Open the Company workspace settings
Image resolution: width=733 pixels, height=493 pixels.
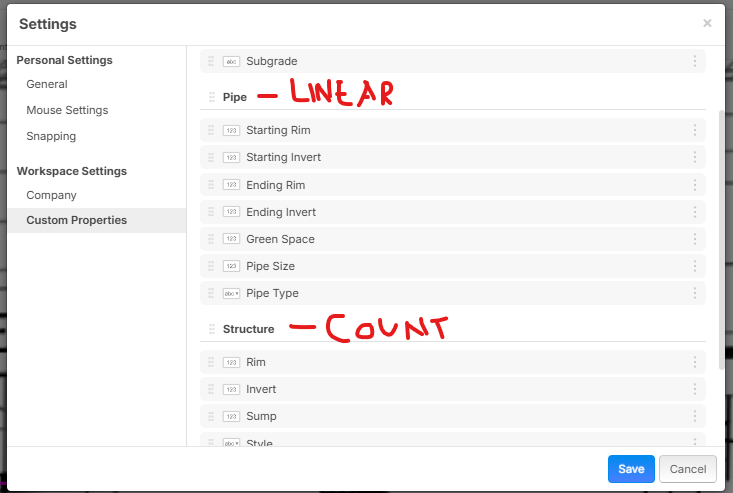click(51, 195)
